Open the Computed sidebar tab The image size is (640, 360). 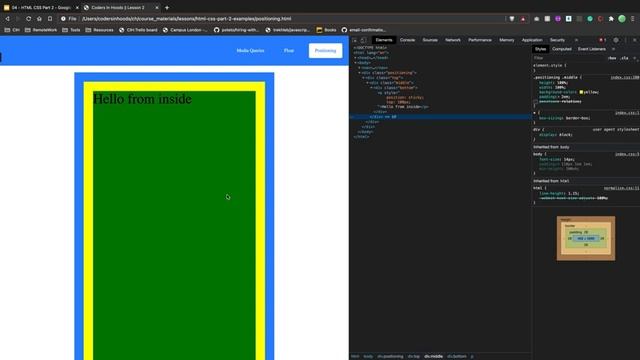(562, 49)
